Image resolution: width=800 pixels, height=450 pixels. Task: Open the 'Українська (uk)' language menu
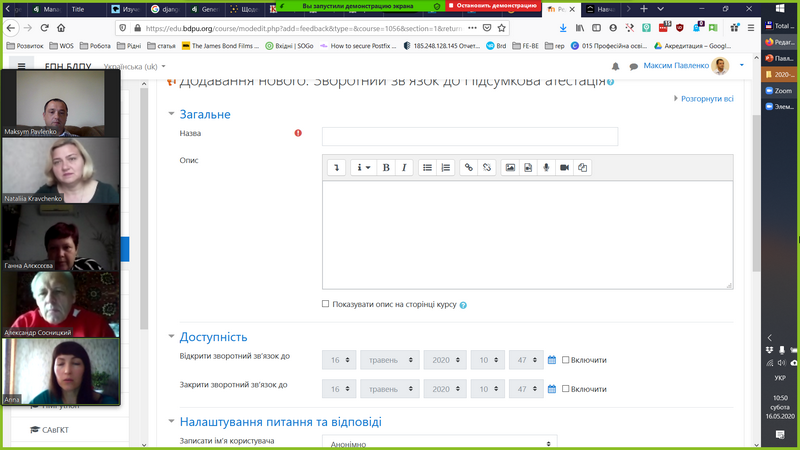(x=122, y=66)
